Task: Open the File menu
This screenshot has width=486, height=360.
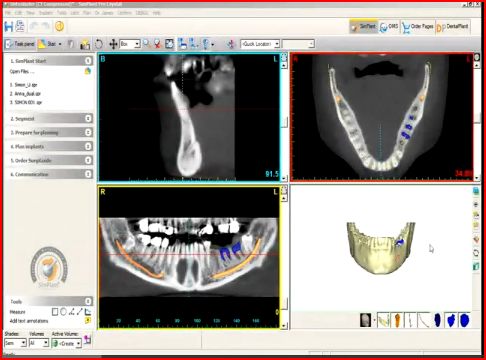Action: coord(8,13)
